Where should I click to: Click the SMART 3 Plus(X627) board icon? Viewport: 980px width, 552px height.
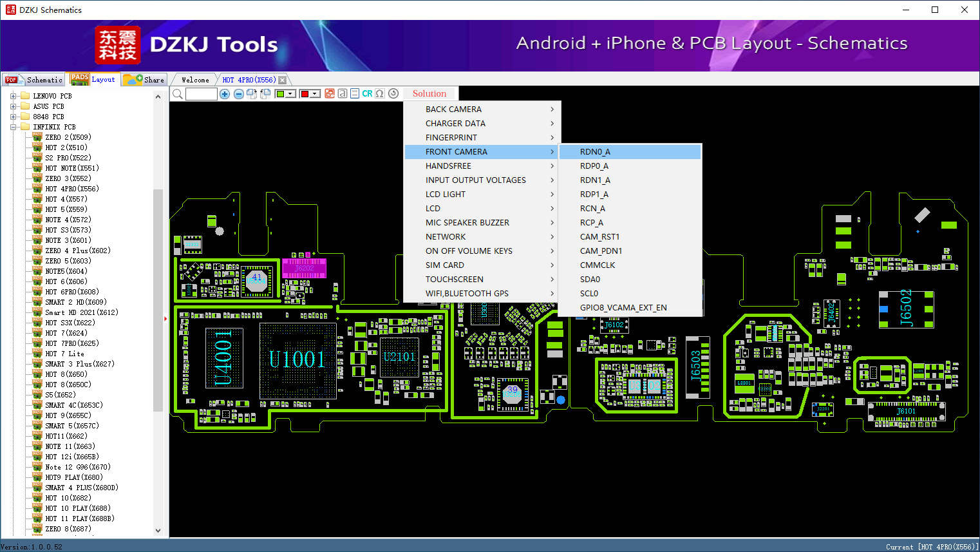(x=37, y=364)
